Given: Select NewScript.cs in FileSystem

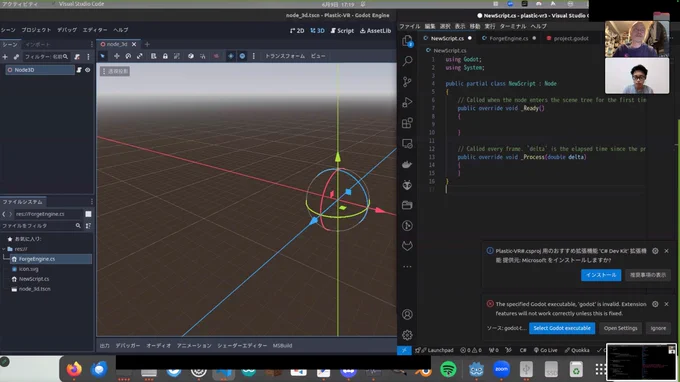Looking at the screenshot, I should click(x=34, y=279).
